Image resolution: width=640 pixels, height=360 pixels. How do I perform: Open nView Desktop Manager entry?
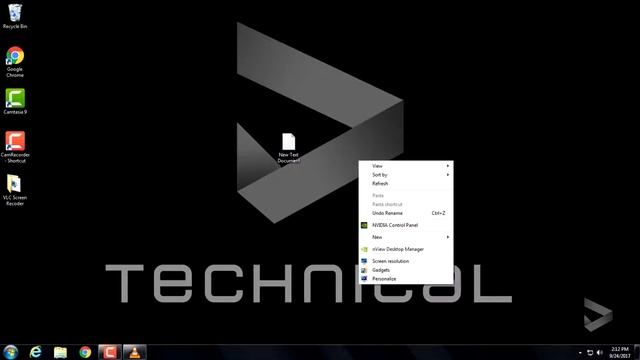406,249
